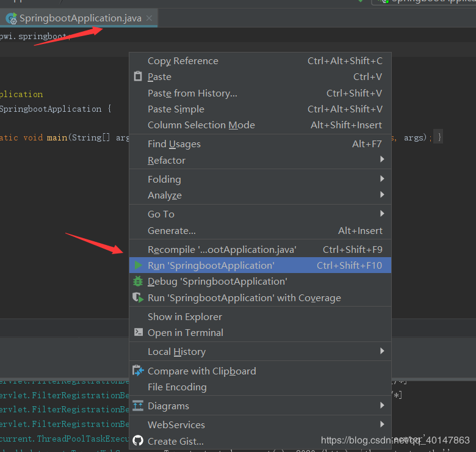Switch to SpringbootApplication.java tab
The image size is (476, 452).
(x=79, y=18)
